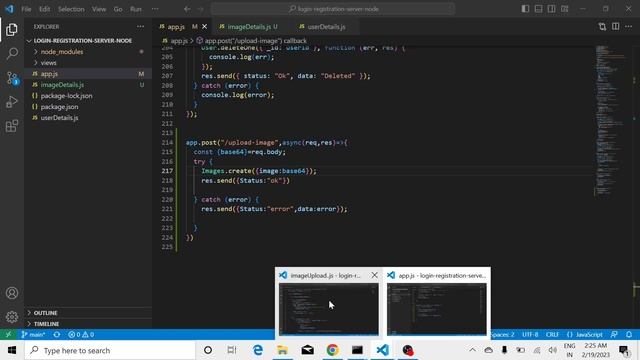Image resolution: width=640 pixels, height=360 pixels.
Task: Select the CRLF end of line setting
Action: [552, 334]
